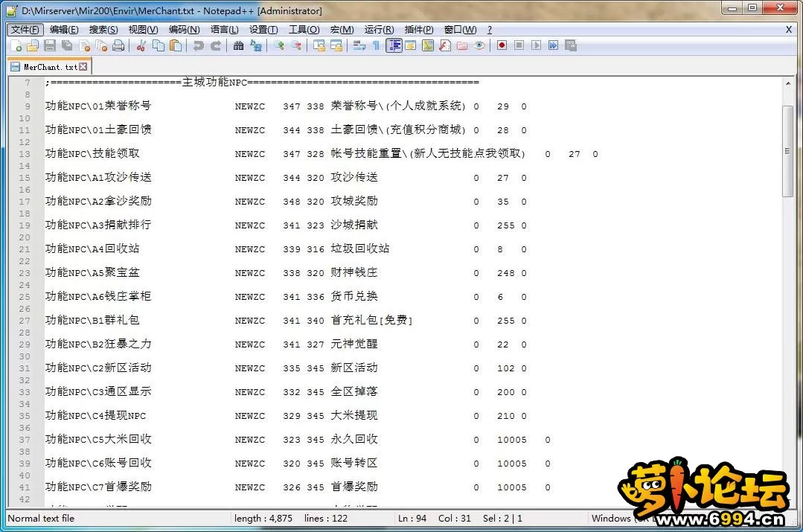
Task: Click the text 首充礼包[免费]
Action: tap(371, 320)
